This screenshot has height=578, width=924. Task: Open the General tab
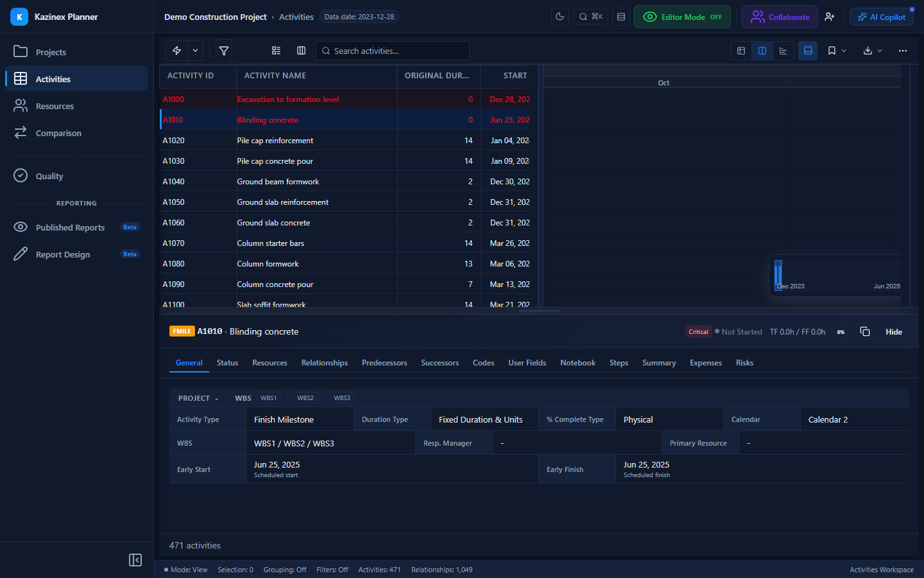click(189, 363)
